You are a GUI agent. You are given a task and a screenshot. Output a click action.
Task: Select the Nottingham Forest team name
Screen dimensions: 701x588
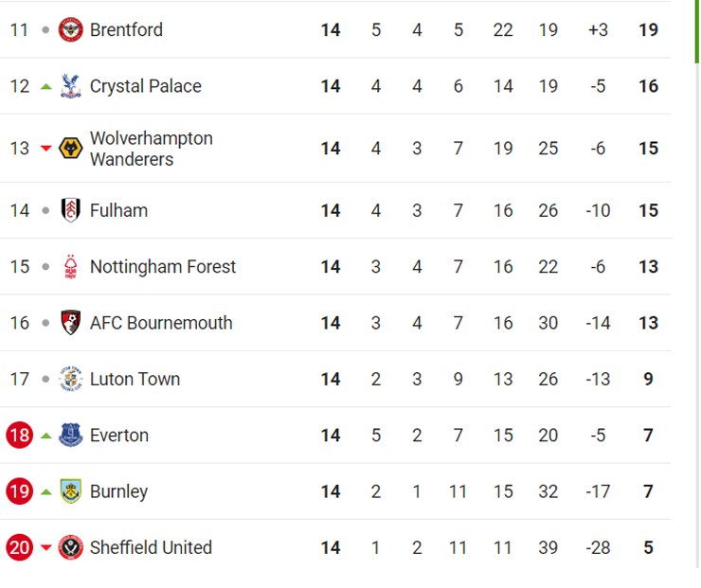163,267
